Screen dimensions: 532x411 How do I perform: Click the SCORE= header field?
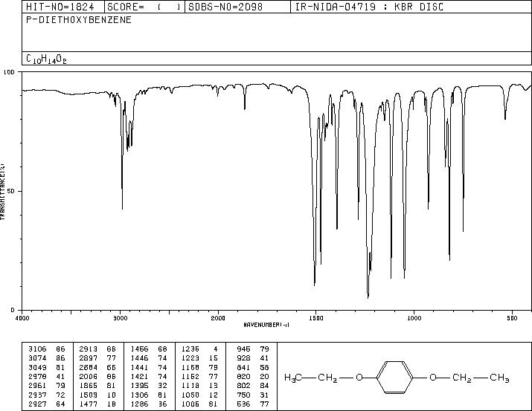144,7
